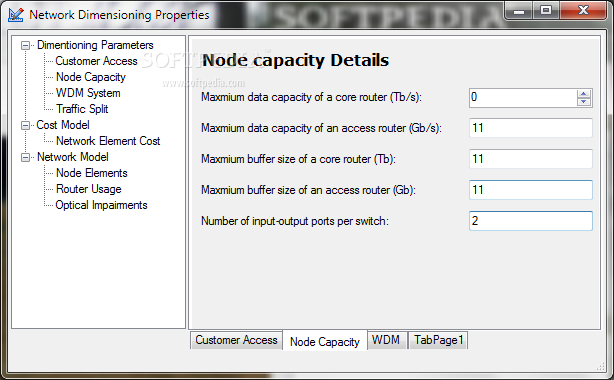Open Node Capacity in the tree

[91, 77]
